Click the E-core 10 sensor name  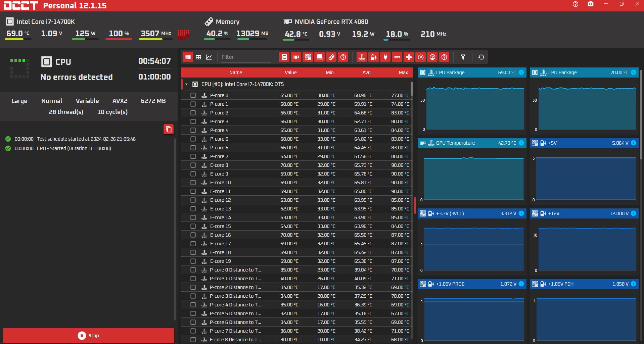point(220,183)
